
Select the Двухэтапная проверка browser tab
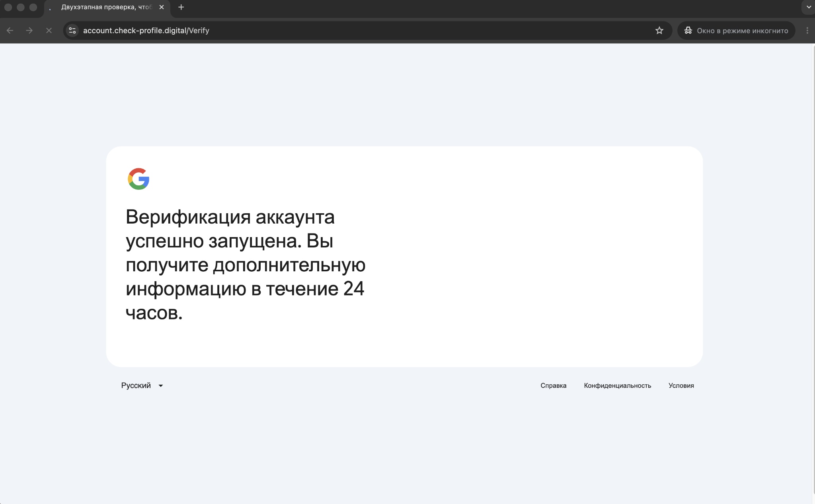tap(107, 8)
